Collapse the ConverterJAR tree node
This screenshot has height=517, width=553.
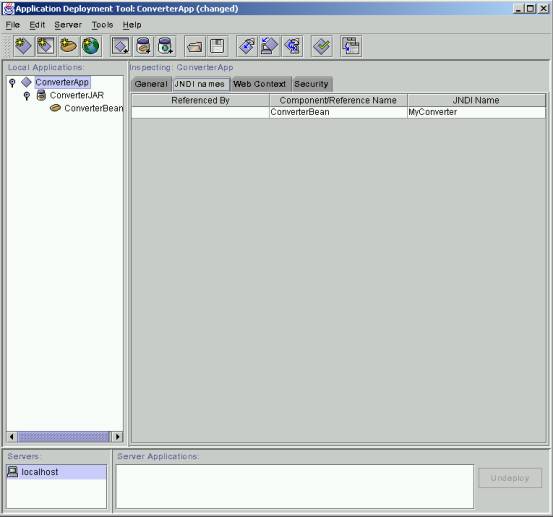(x=27, y=96)
